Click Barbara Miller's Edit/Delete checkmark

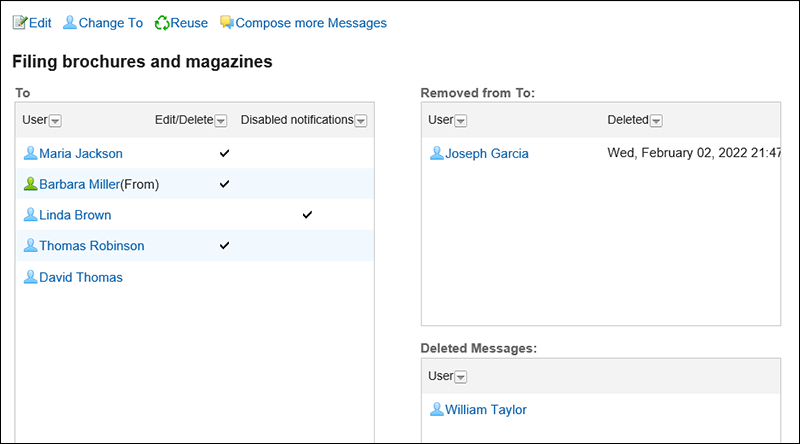pyautogui.click(x=224, y=184)
